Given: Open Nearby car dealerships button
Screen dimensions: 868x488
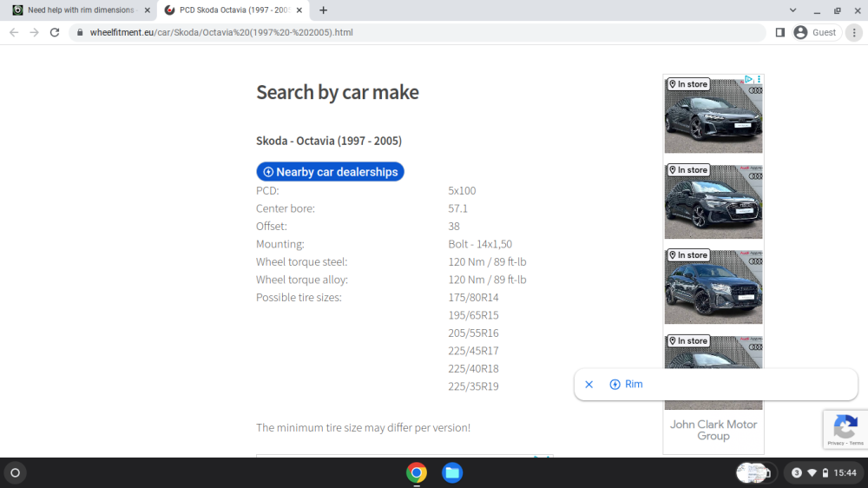Looking at the screenshot, I should 330,172.
